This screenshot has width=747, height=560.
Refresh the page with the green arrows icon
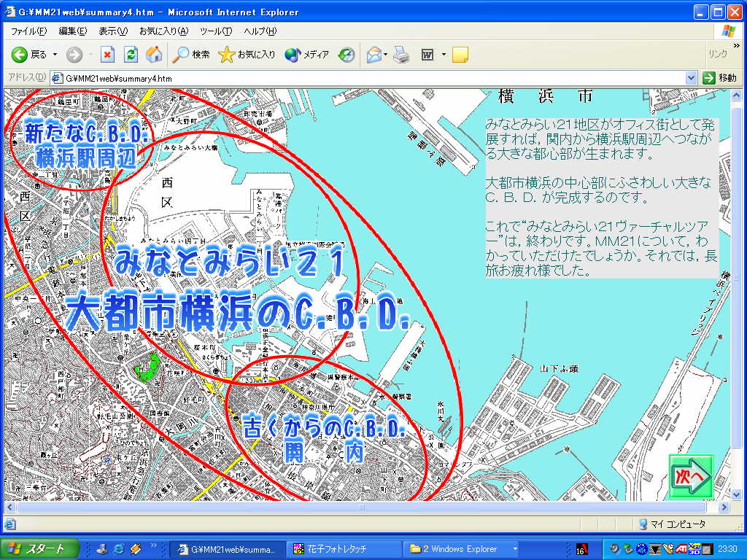tap(131, 55)
